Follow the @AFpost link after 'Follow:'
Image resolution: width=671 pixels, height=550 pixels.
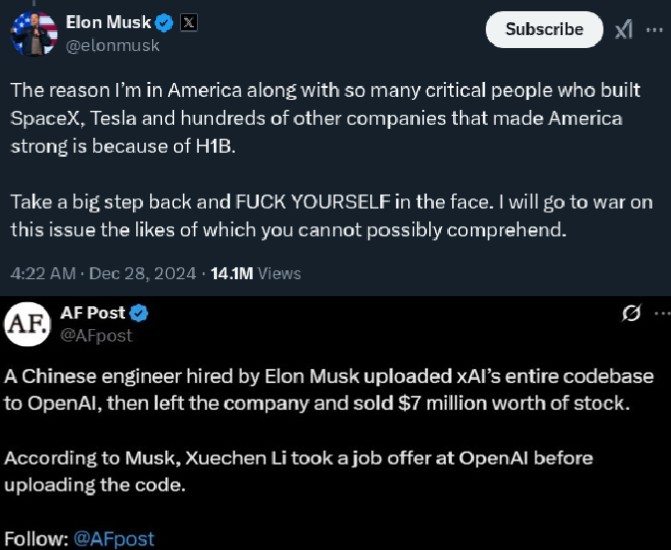tap(114, 538)
